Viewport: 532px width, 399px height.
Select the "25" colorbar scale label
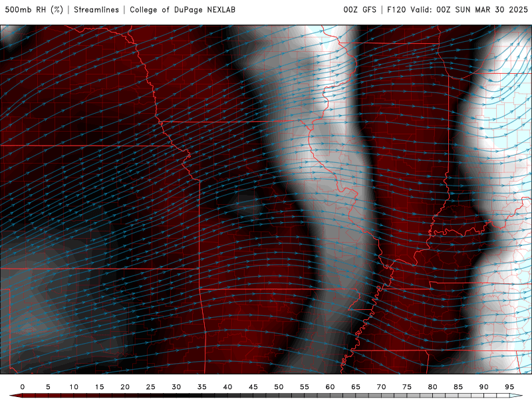tap(151, 387)
